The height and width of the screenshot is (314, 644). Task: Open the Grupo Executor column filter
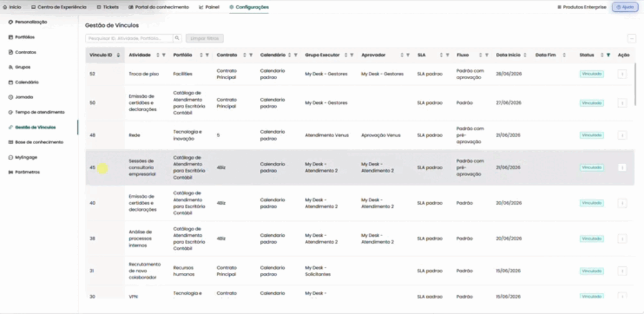352,55
